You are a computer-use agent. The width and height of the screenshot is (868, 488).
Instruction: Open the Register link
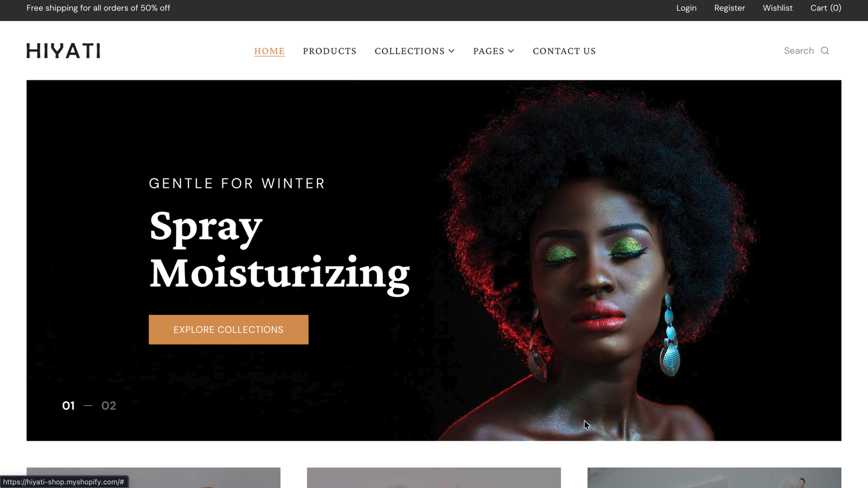pyautogui.click(x=730, y=8)
